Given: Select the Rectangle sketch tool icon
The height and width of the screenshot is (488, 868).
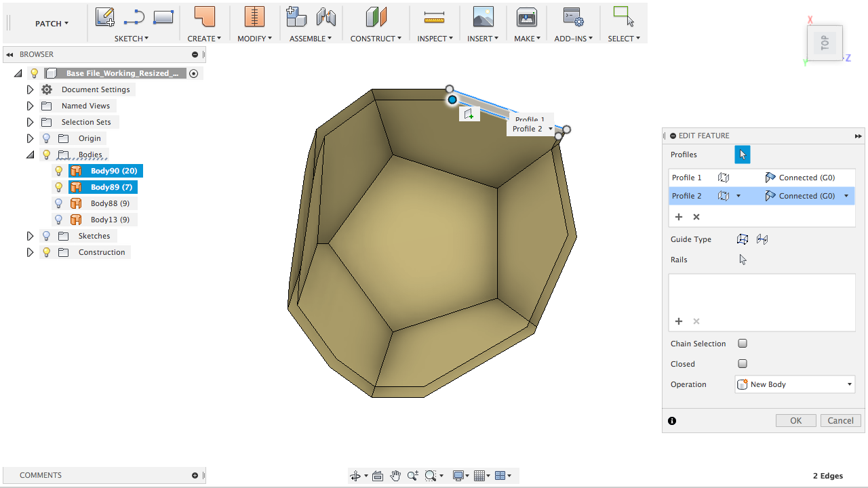Looking at the screenshot, I should pos(163,17).
